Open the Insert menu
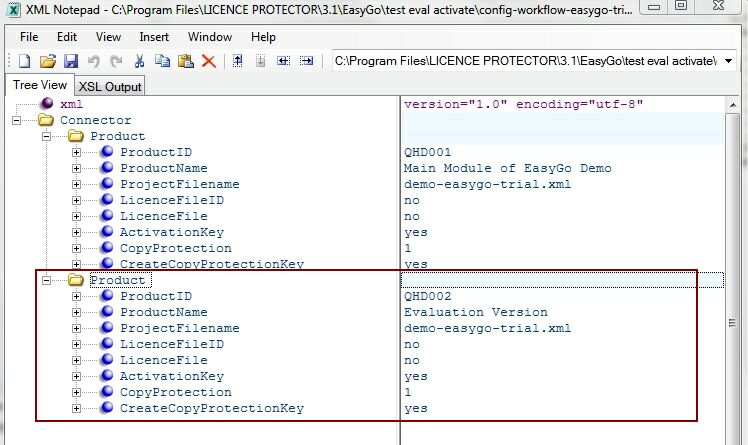 154,37
